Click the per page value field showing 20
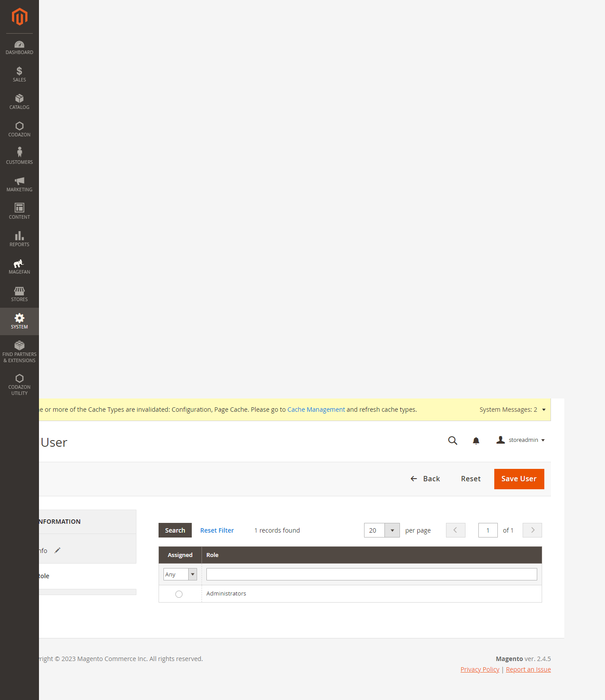 coord(374,530)
